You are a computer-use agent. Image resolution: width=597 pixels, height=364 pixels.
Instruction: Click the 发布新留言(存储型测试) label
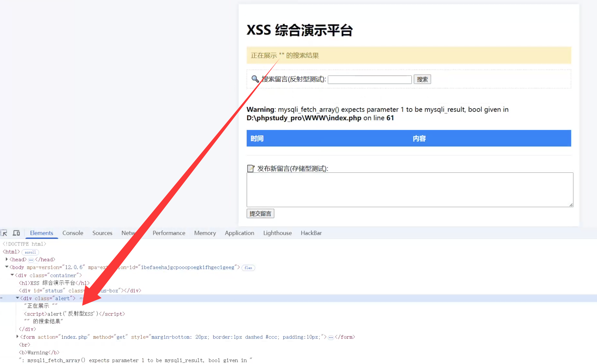(293, 169)
